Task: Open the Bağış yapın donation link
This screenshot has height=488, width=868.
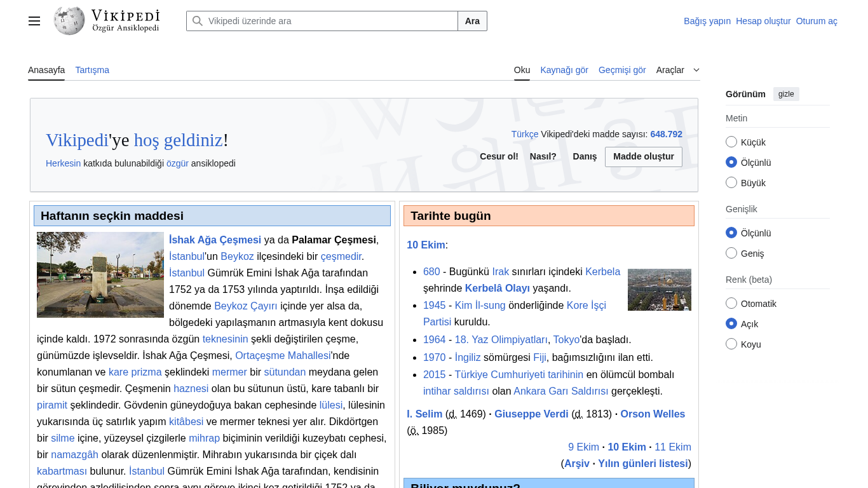Action: [707, 21]
